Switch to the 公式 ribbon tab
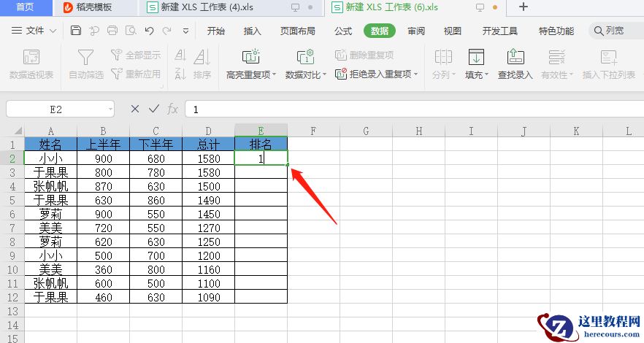 pyautogui.click(x=343, y=31)
